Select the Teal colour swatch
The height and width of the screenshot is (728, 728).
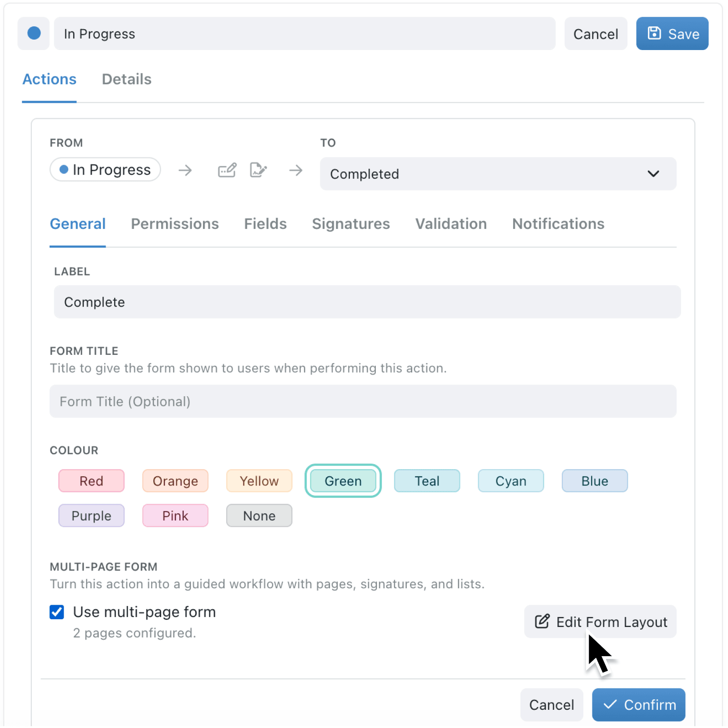(x=426, y=480)
